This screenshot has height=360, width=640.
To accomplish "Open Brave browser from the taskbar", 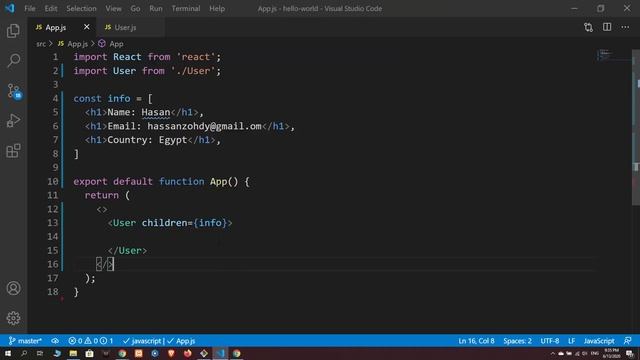I will 171,353.
